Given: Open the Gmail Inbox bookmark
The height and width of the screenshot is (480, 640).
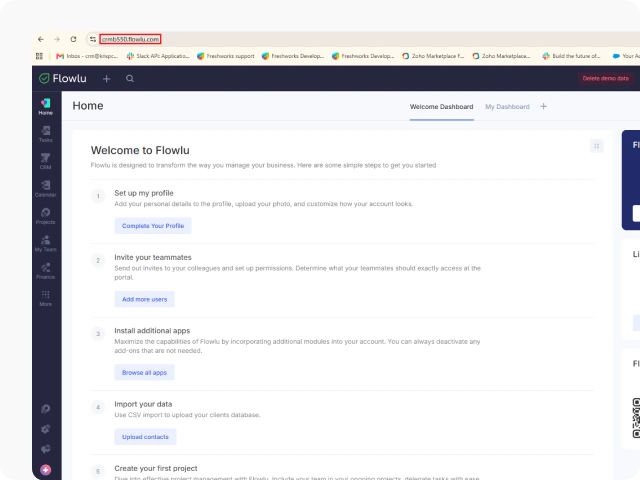Looking at the screenshot, I should [x=87, y=56].
